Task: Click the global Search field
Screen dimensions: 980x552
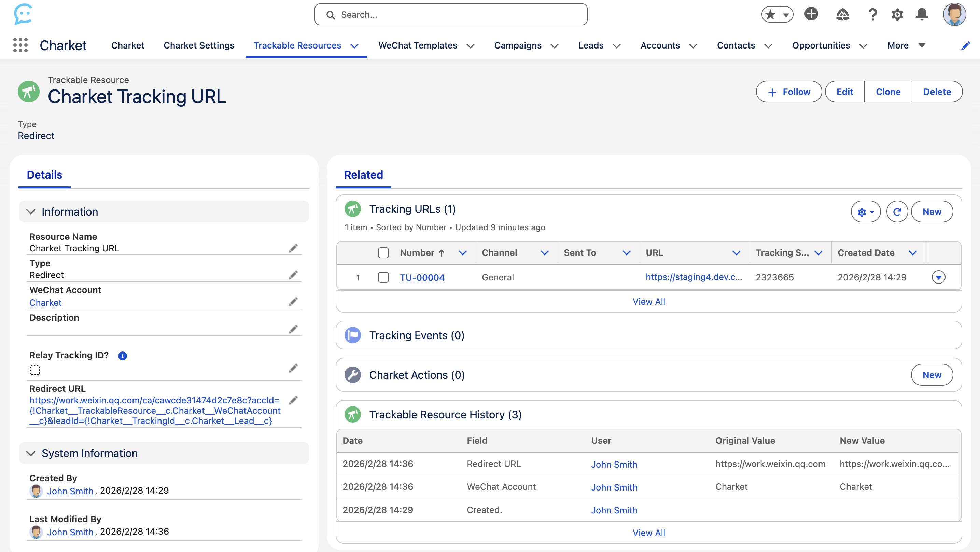Action: (x=451, y=14)
